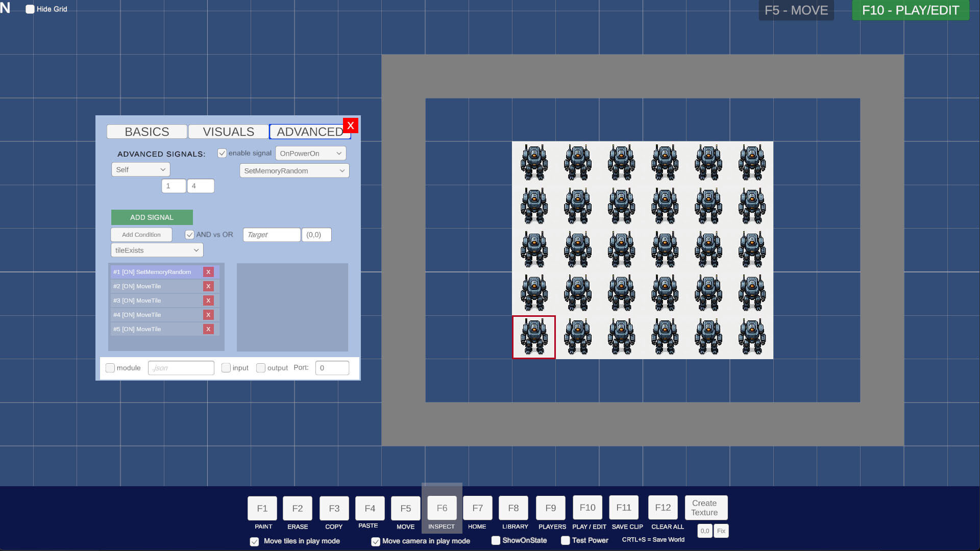Toggle the Hide Grid checkbox
Viewport: 980px width, 551px height.
point(30,9)
